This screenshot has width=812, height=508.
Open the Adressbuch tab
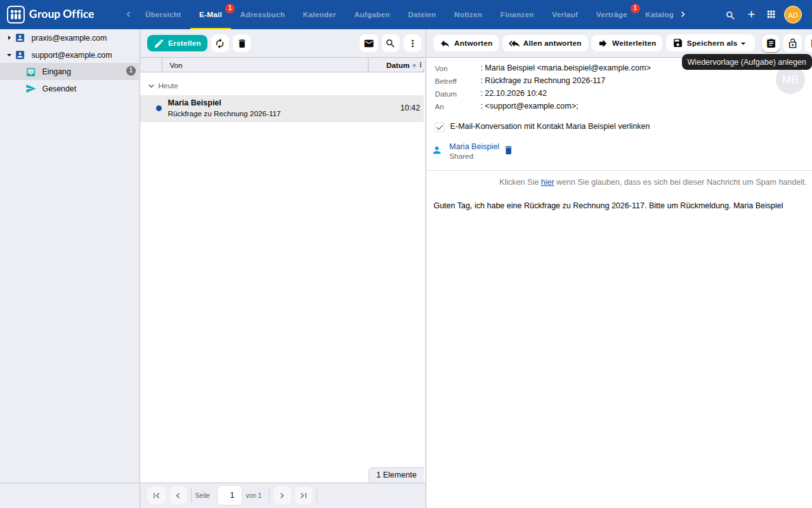263,15
